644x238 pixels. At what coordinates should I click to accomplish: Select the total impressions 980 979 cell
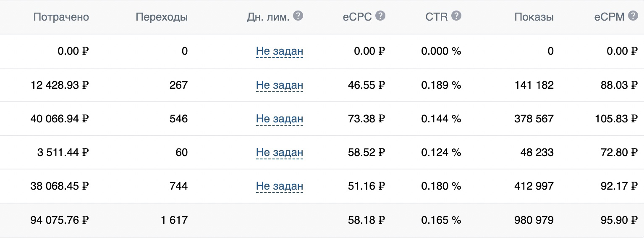[534, 220]
